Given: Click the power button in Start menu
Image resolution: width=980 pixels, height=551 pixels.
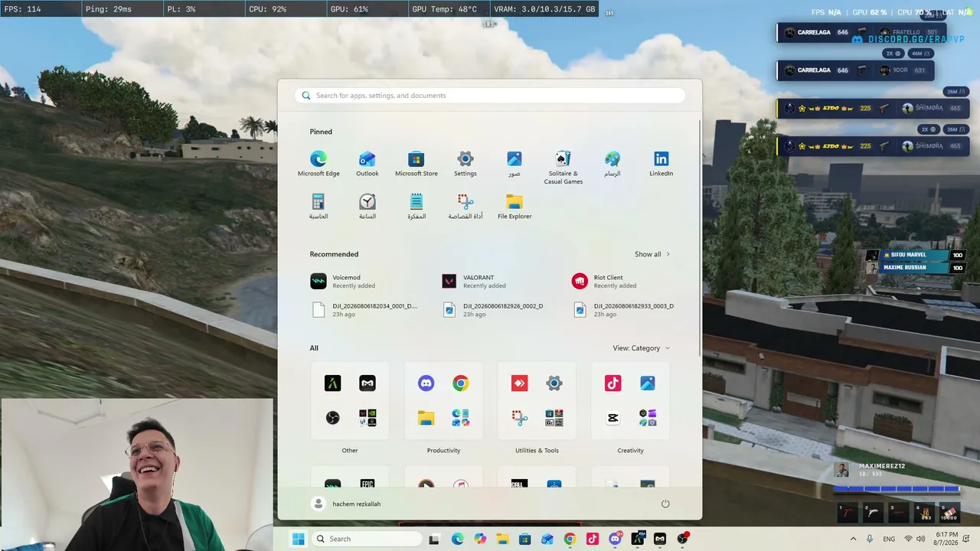Looking at the screenshot, I should [665, 504].
